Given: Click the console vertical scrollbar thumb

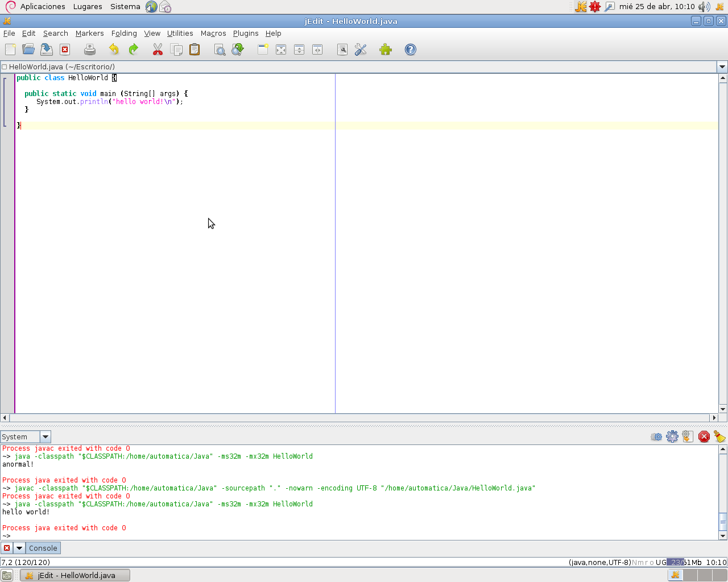Looking at the screenshot, I should pyautogui.click(x=723, y=521).
